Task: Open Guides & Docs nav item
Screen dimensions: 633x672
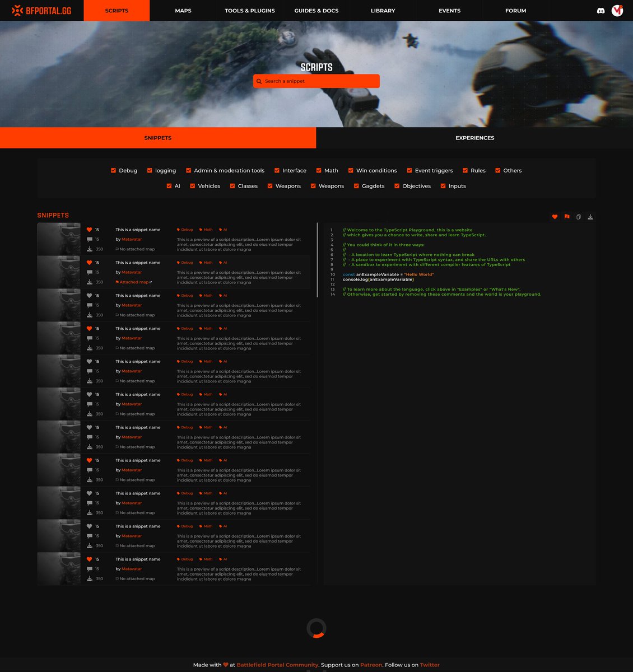Action: (316, 11)
